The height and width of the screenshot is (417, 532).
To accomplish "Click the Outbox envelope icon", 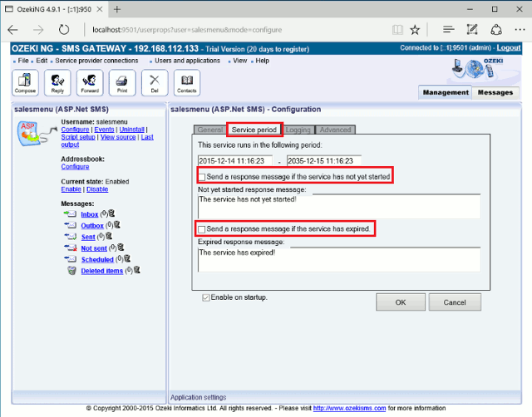I will [70, 225].
